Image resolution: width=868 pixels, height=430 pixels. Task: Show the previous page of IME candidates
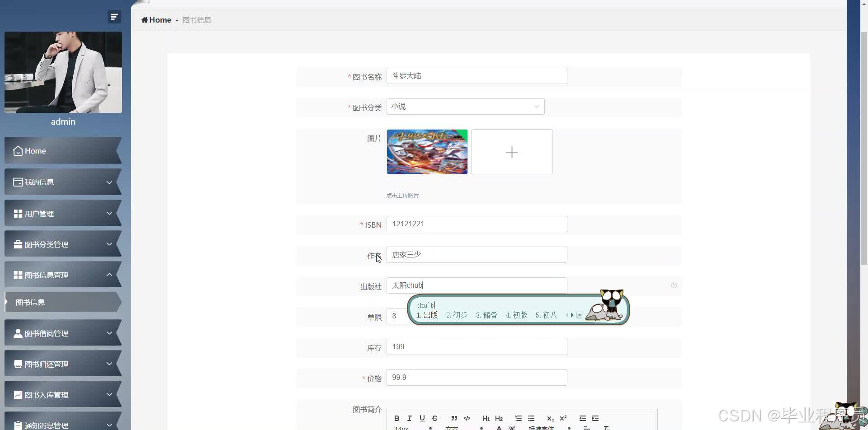[x=567, y=315]
